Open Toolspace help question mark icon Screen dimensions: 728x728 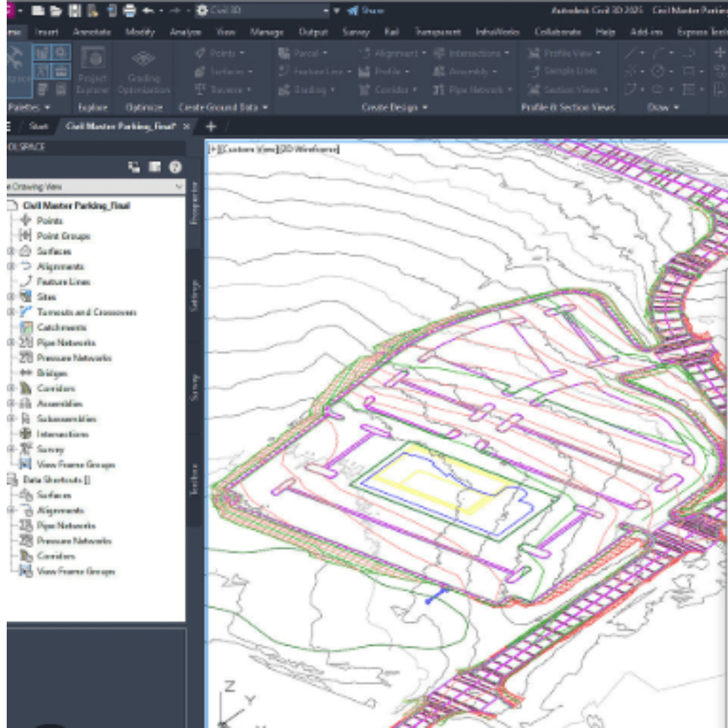175,167
